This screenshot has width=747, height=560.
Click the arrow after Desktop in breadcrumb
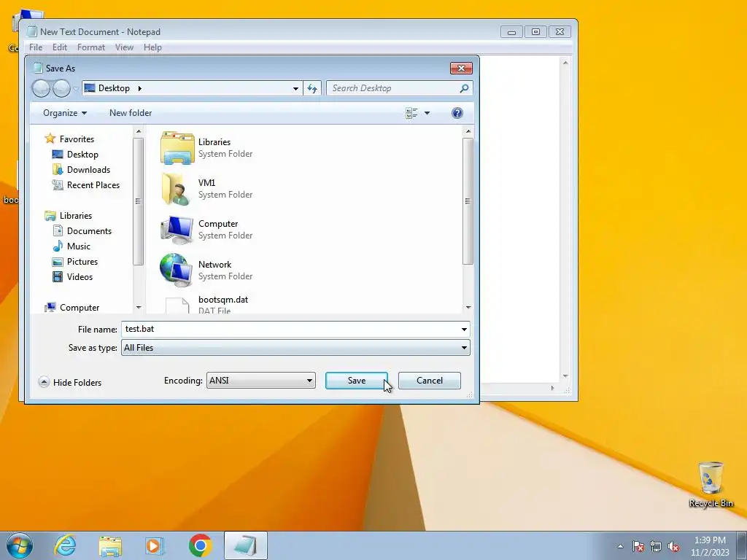(x=139, y=88)
